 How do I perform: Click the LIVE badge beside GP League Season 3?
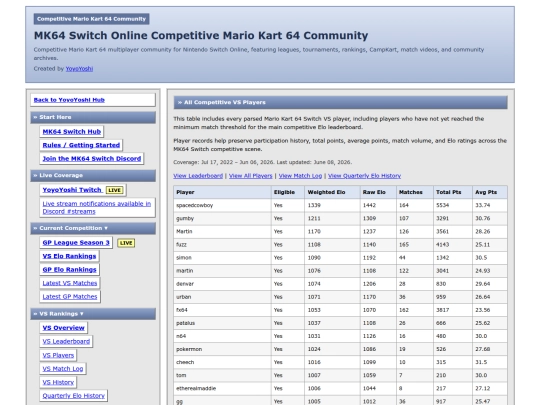[126, 243]
